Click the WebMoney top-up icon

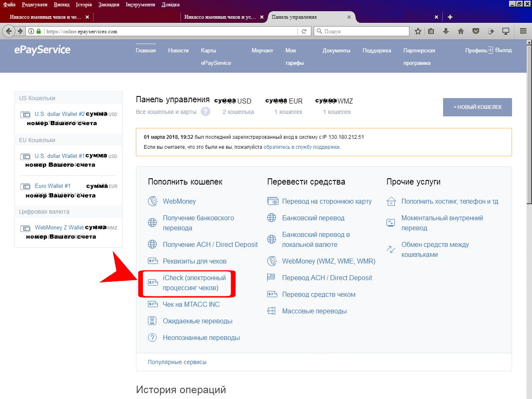click(x=153, y=201)
